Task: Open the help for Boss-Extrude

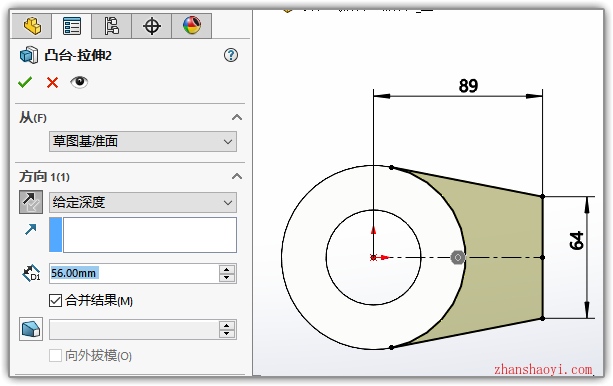Action: (231, 55)
